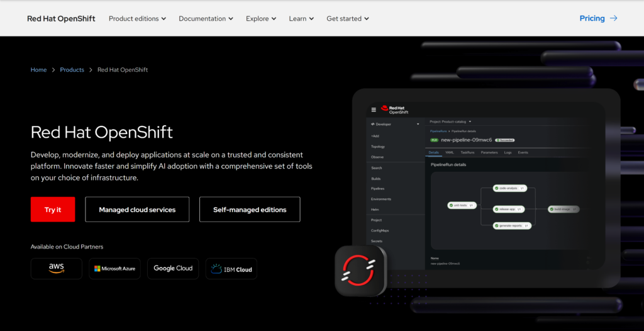Screen dimensions: 644x331
Task: Expand the Learn navigation menu
Action: click(301, 18)
